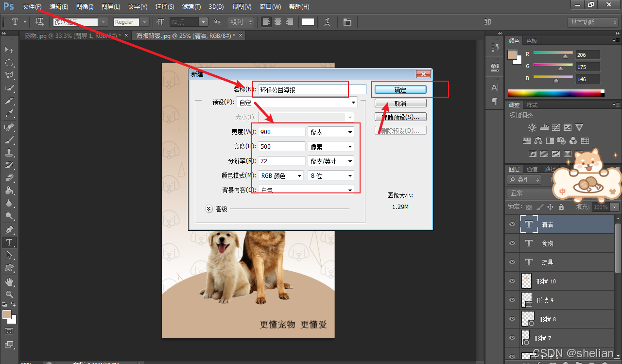Screen dimensions: 622x364
Task: Hide the 食物 text layer
Action: [x=512, y=243]
